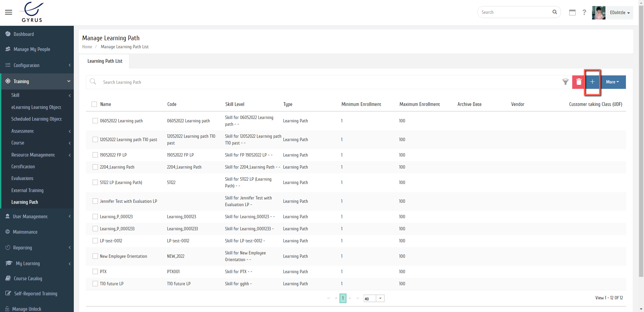This screenshot has width=644, height=312.
Task: Click the Home breadcrumb link
Action: (87, 47)
